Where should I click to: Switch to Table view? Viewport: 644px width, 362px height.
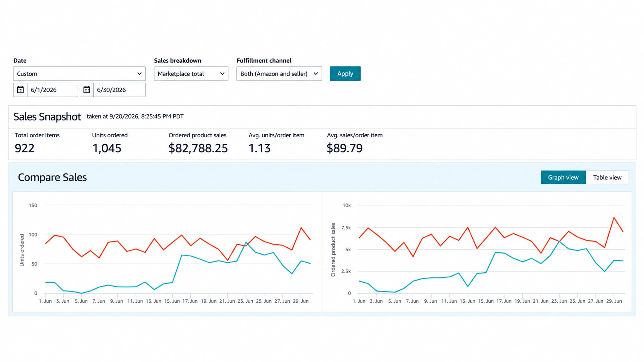tap(607, 177)
